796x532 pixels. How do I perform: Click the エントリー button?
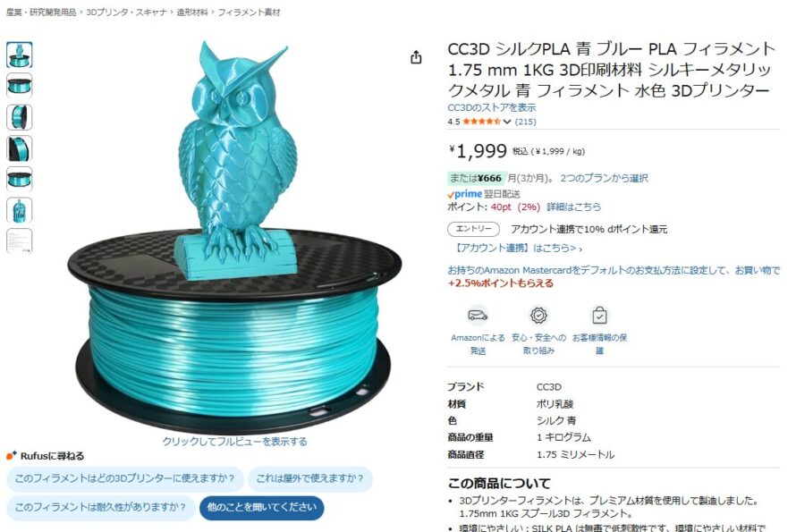point(473,229)
